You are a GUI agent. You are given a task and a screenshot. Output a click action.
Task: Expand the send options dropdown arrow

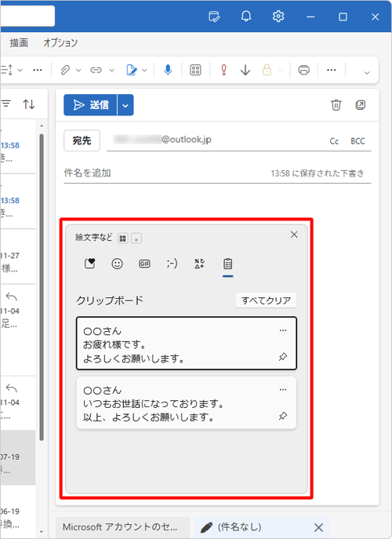coord(125,105)
